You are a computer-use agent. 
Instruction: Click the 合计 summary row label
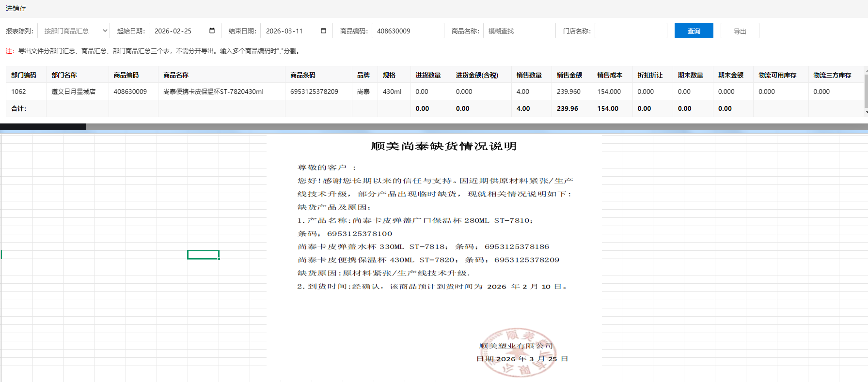(19, 108)
